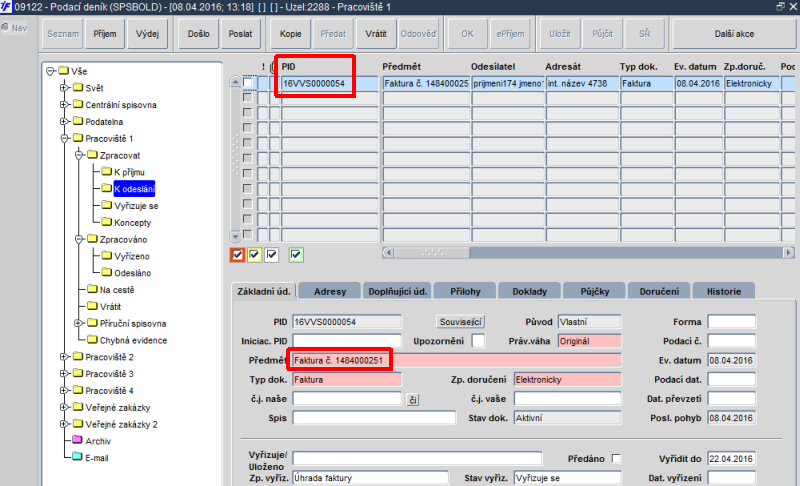800x486 pixels.
Task: Open the Koncepty folder
Action: pos(133,223)
